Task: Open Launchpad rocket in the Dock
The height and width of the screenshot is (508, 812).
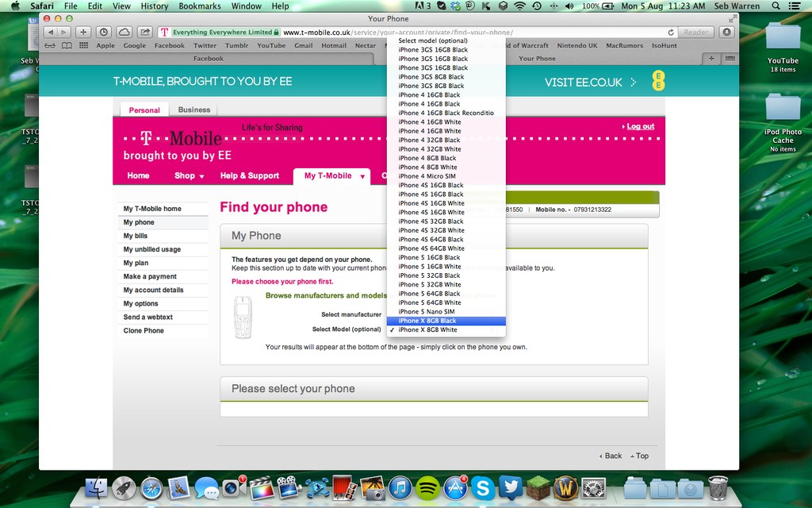Action: click(x=123, y=488)
